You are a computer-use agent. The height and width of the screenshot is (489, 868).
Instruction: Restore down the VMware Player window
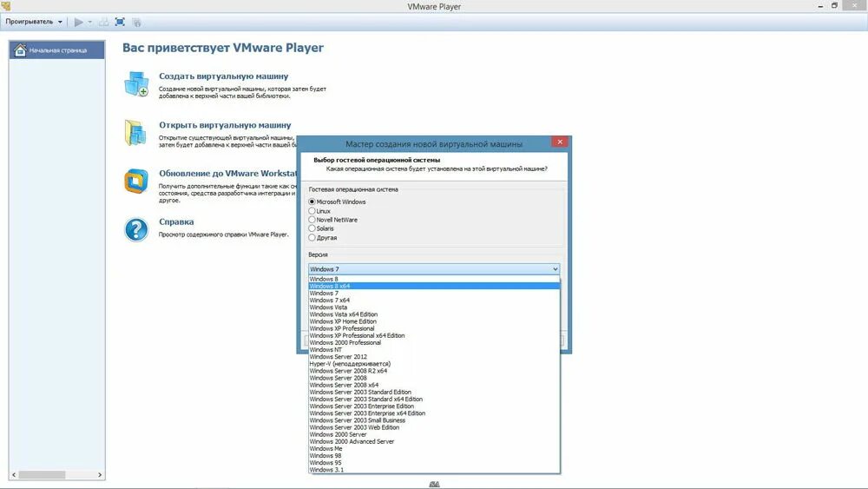click(x=834, y=5)
